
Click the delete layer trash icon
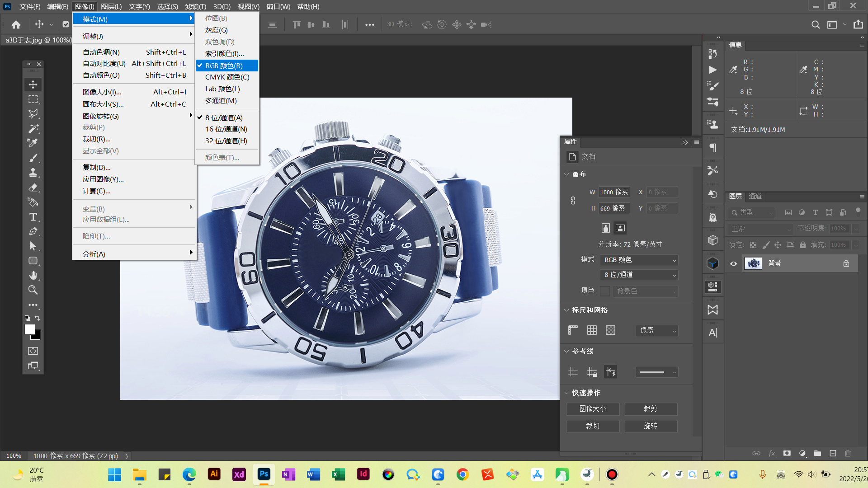848,453
